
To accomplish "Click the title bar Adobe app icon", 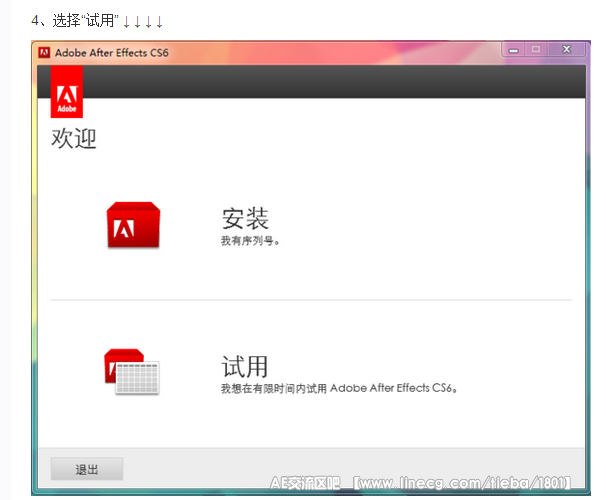I will [44, 52].
